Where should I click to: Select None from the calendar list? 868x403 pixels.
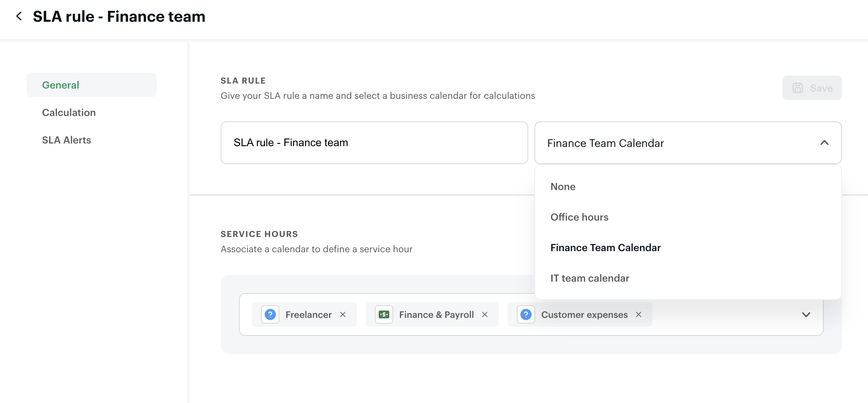[x=563, y=187]
